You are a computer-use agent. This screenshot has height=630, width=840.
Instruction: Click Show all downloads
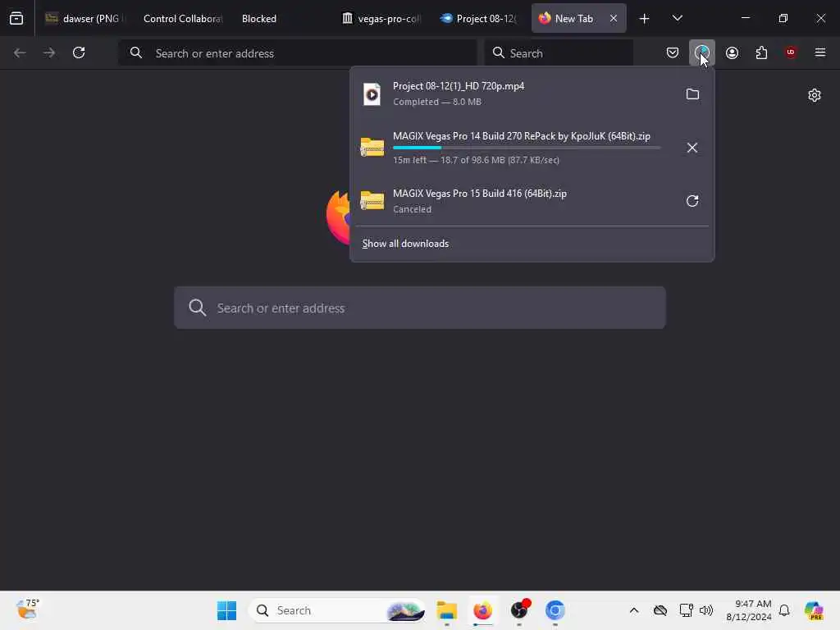click(405, 244)
